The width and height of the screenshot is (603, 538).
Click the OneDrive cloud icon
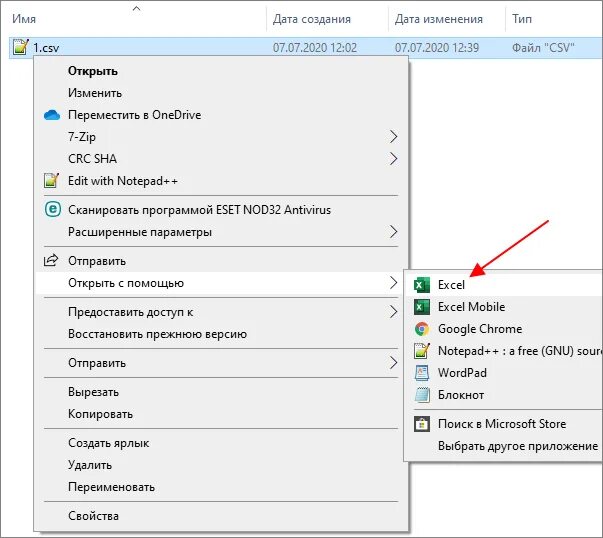click(52, 115)
